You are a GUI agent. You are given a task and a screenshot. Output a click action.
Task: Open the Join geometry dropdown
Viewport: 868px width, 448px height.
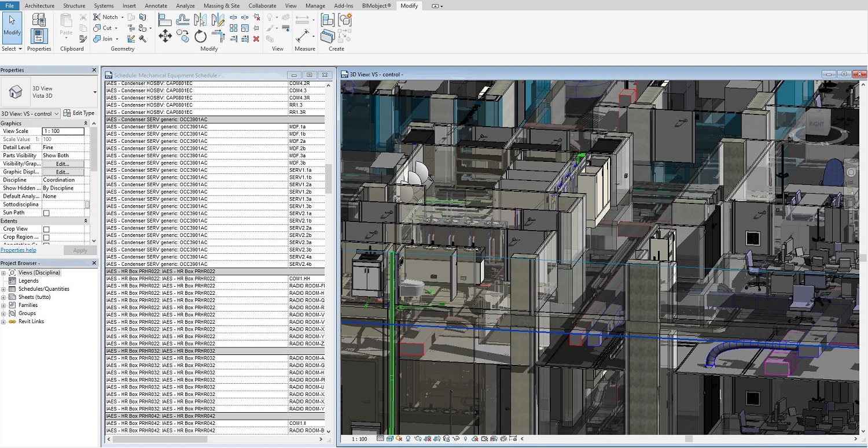tap(117, 39)
